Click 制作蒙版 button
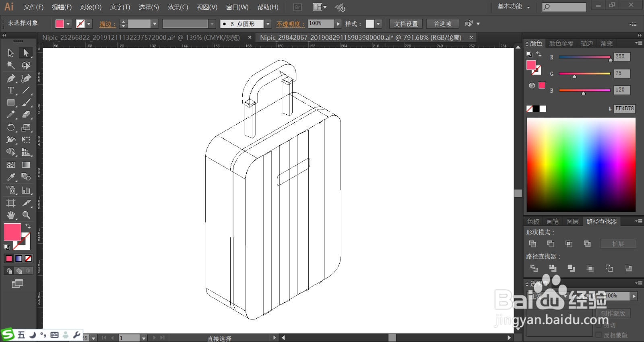Screen dimensions: 644x342 [613, 313]
